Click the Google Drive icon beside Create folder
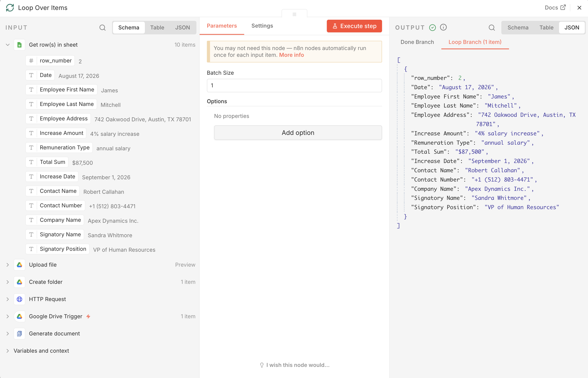 pos(19,282)
